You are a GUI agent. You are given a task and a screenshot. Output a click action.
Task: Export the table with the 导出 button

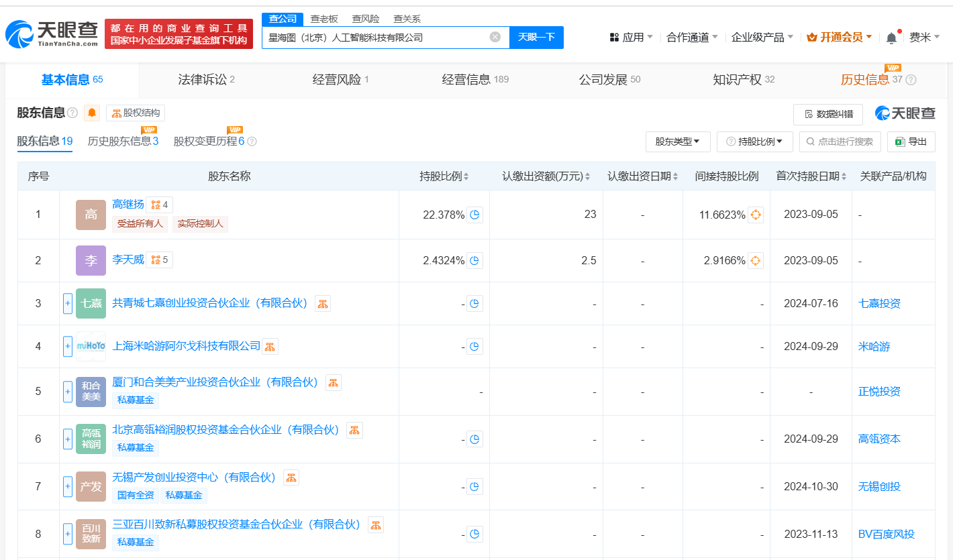tap(911, 142)
